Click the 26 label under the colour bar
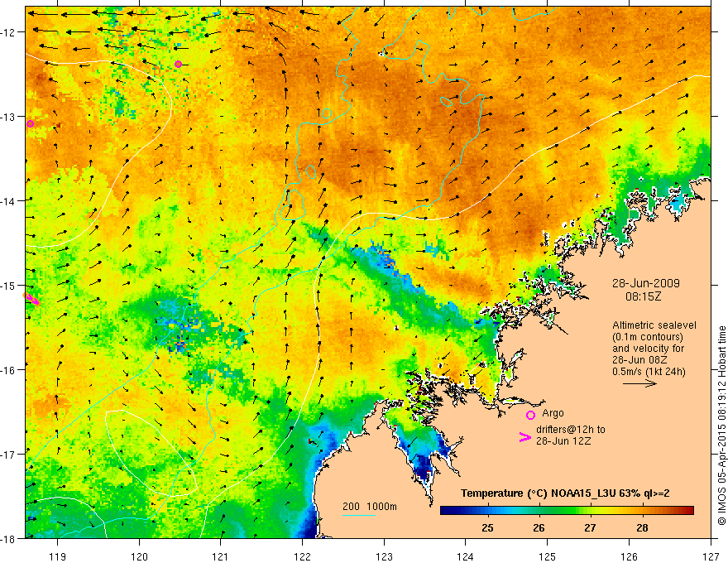Image resolution: width=728 pixels, height=563 pixels. coord(539,528)
